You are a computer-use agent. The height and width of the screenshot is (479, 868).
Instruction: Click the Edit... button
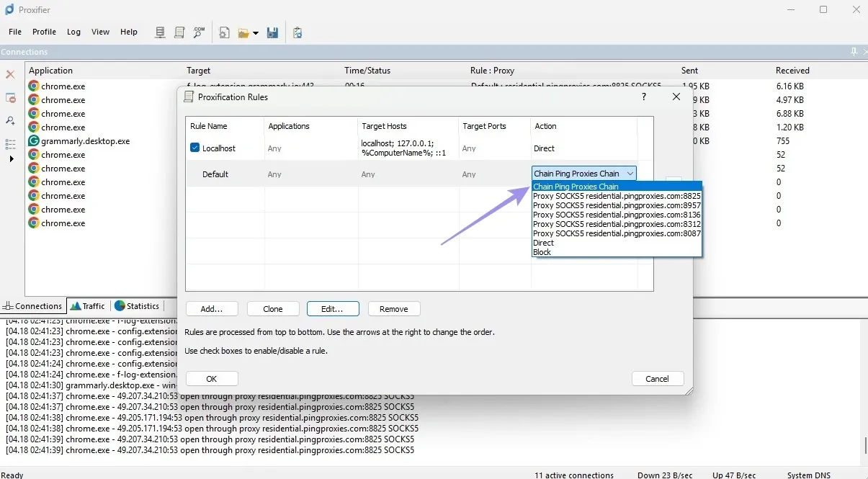point(333,308)
